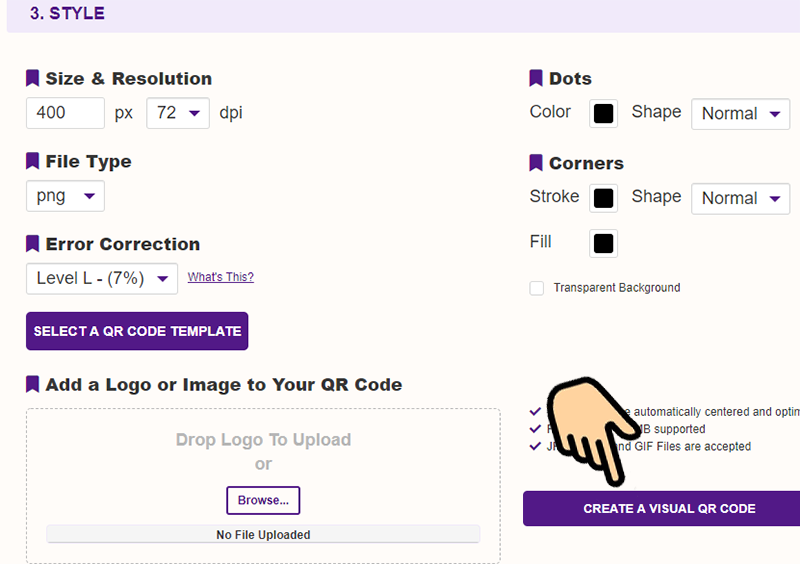Viewport: 800px width, 564px height.
Task: Open the 72 dpi resolution dropdown
Action: click(x=178, y=113)
